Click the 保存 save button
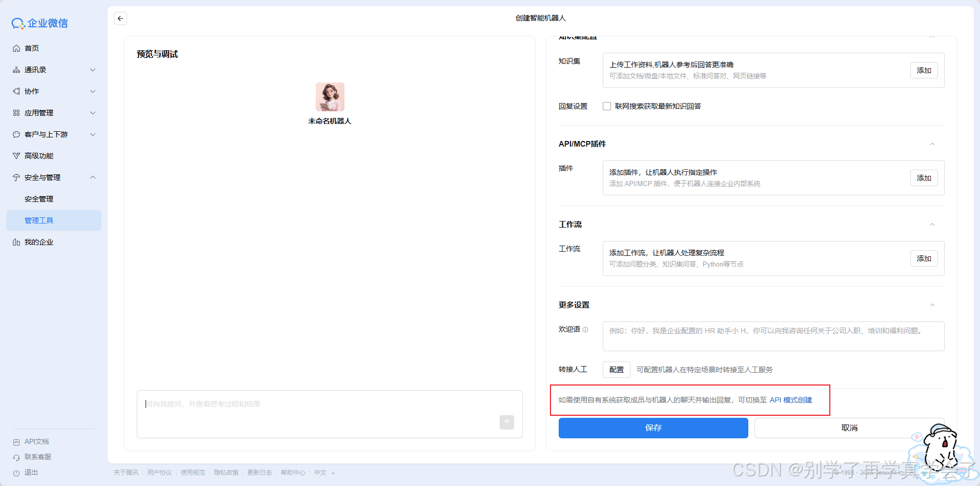 coord(653,428)
